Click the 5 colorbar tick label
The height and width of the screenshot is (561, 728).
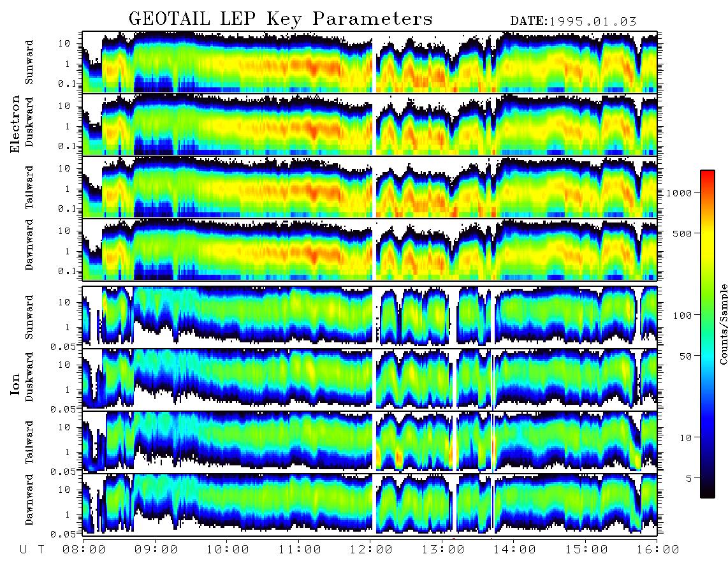click(x=689, y=479)
